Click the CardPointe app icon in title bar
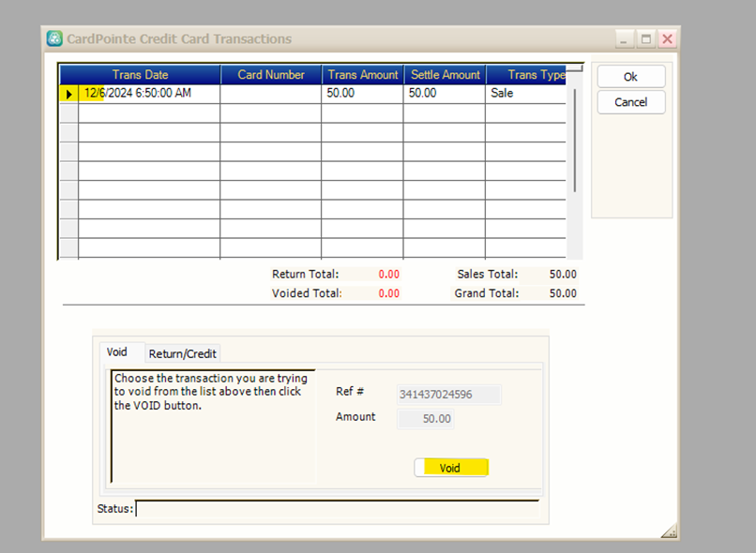The image size is (756, 553). (54, 38)
